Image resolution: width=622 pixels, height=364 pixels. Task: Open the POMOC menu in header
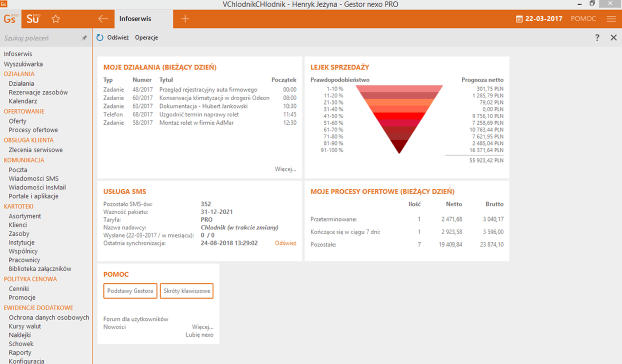coord(583,19)
